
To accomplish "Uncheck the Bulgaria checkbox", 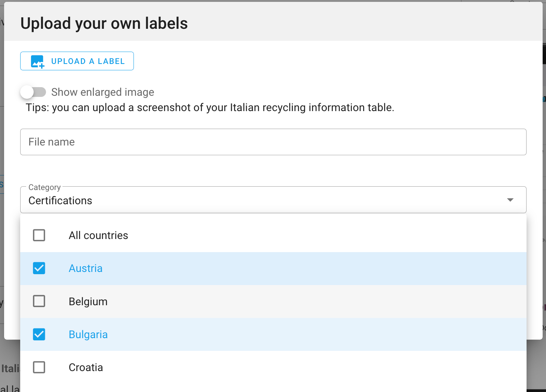I will (39, 334).
